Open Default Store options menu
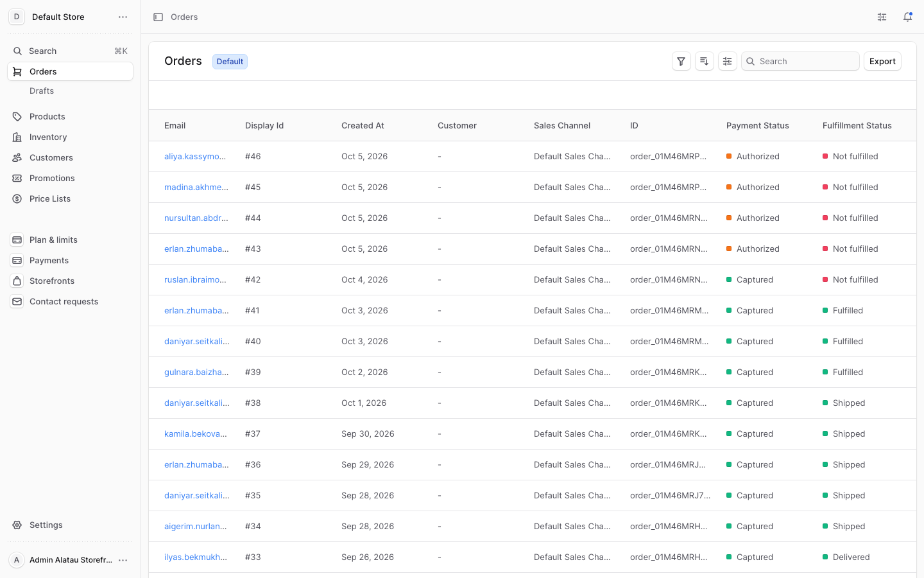 [123, 17]
